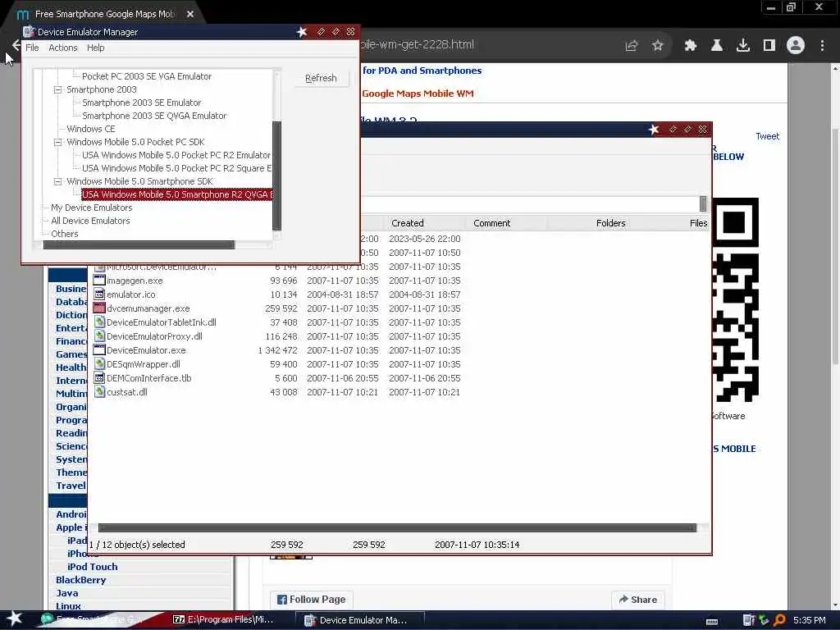Select DEMComInterface.tlb file icon
840x630 pixels.
coord(99,377)
